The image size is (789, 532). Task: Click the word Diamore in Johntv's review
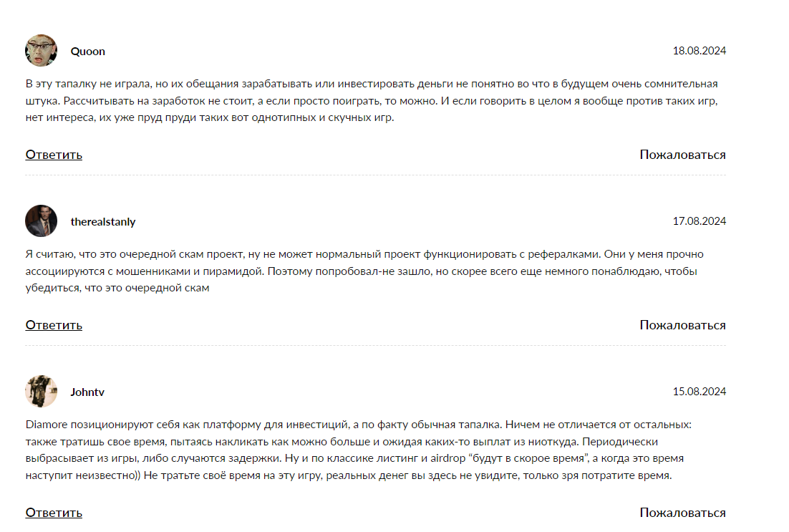tap(45, 424)
